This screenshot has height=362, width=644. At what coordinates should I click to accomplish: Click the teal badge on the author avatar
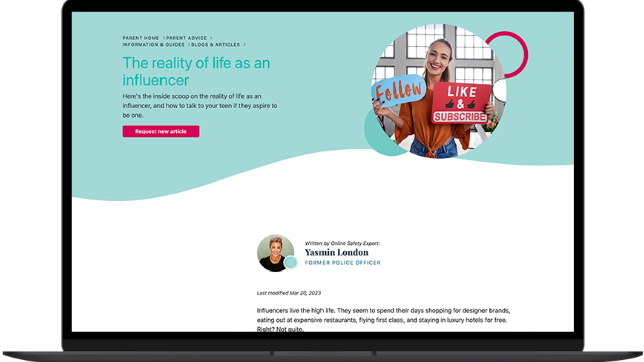(x=292, y=263)
